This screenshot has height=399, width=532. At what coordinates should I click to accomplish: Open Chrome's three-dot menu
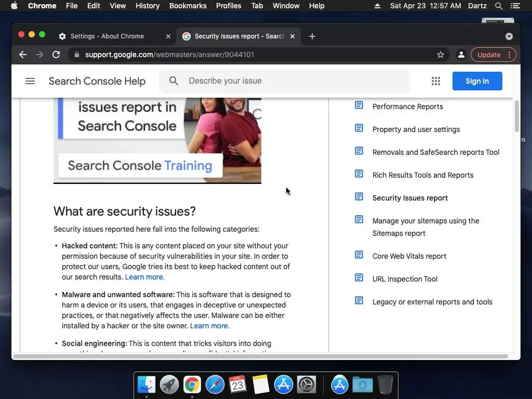pos(509,55)
